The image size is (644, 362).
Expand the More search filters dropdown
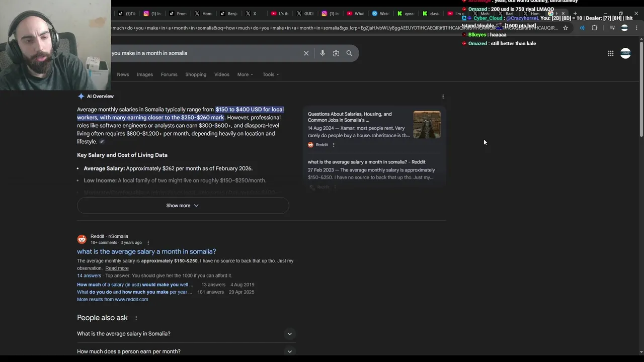245,74
